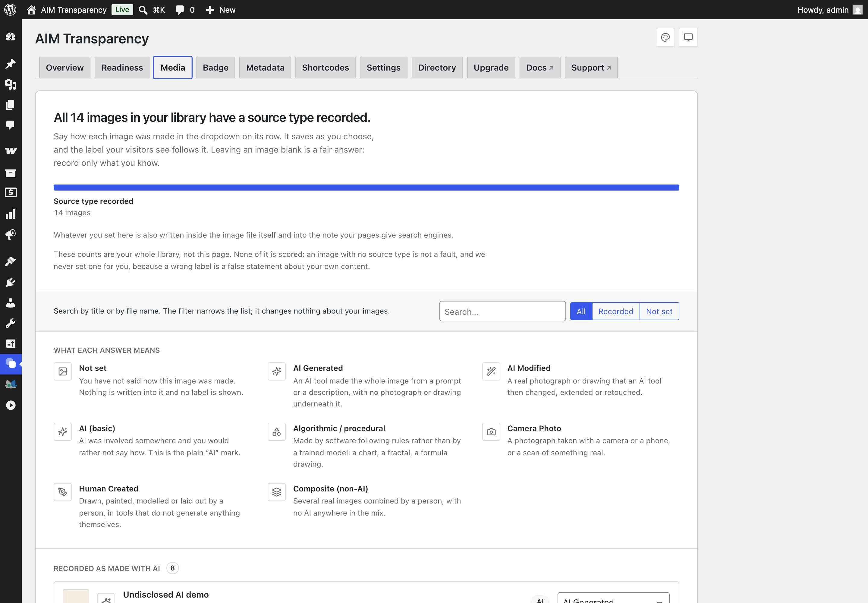Switch to the Readiness tab
Screen dimensions: 868x603
point(122,68)
